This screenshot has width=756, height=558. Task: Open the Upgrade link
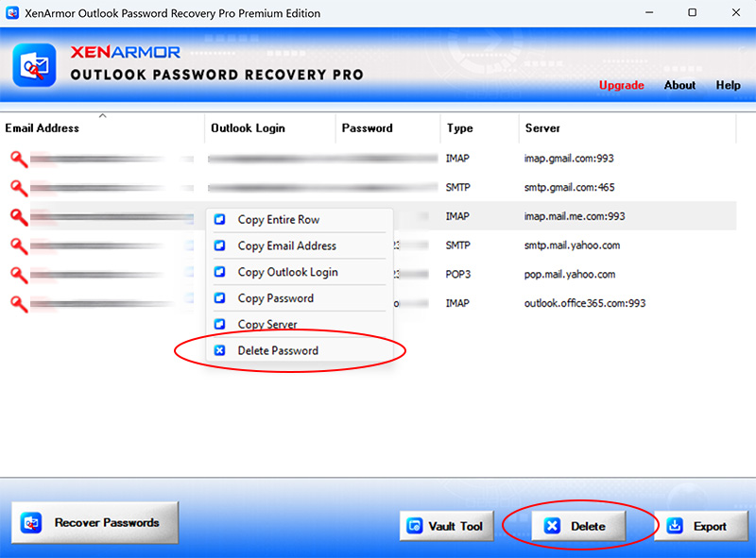[x=622, y=85]
